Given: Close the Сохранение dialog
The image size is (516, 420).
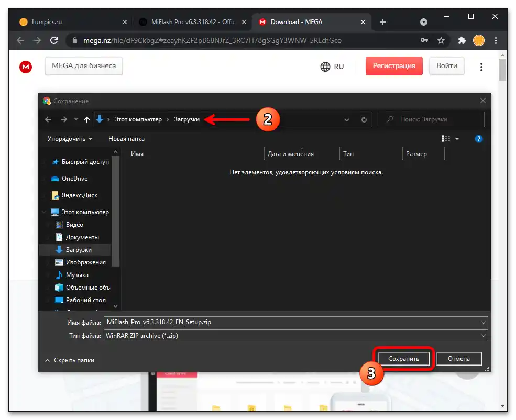Looking at the screenshot, I should tap(483, 101).
